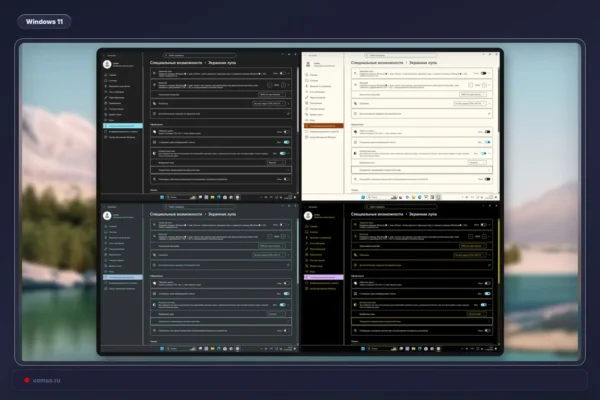Click search settings field in light cream window
Viewport: 600px width, 400px height.
[400, 55]
